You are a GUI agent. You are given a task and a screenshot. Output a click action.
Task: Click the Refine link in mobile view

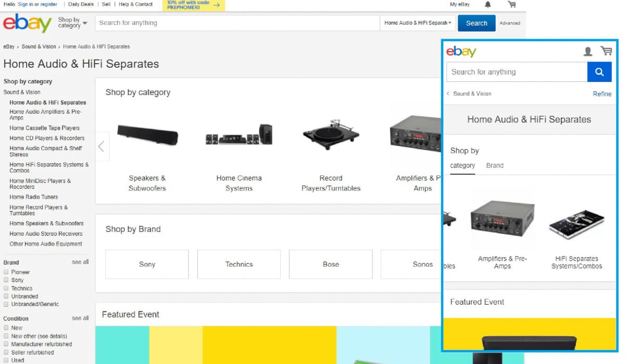click(x=601, y=94)
